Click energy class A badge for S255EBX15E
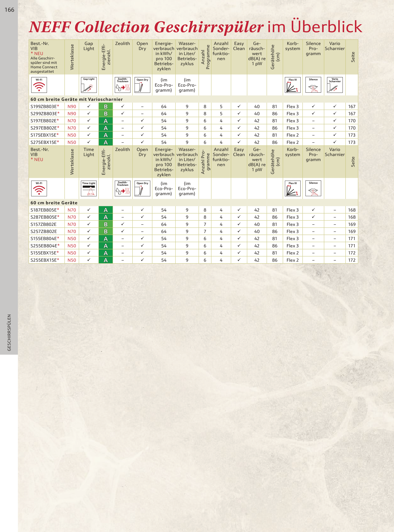394x532 pixels. [x=106, y=260]
